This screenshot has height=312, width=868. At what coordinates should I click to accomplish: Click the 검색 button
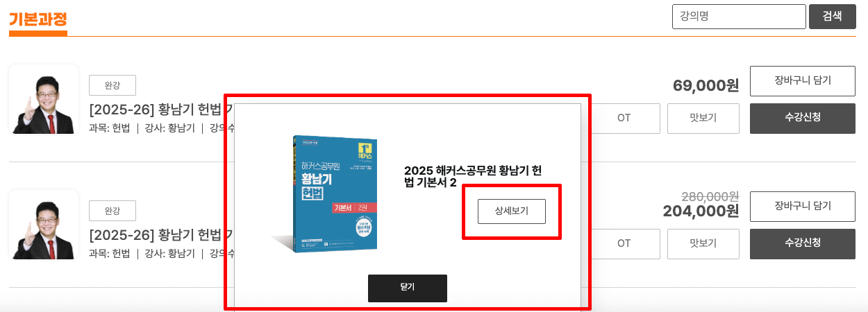(832, 17)
